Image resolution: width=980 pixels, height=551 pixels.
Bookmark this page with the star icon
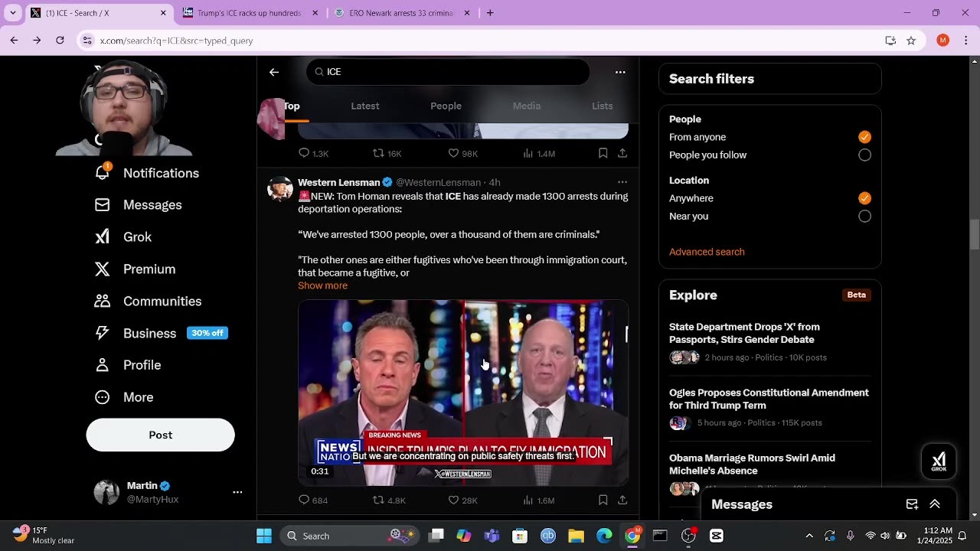pos(911,41)
